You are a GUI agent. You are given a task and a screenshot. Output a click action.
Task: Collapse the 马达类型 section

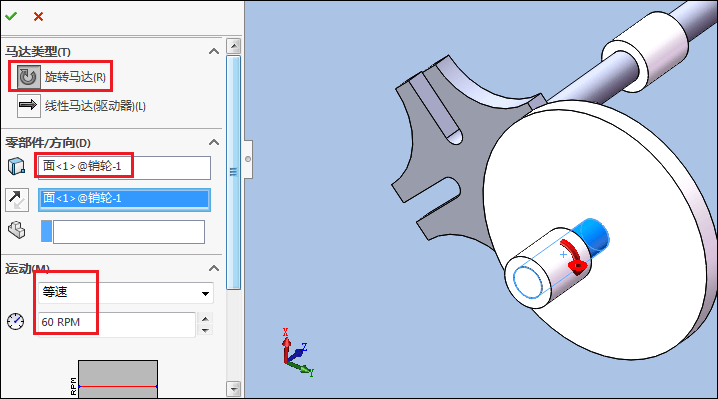point(214,51)
